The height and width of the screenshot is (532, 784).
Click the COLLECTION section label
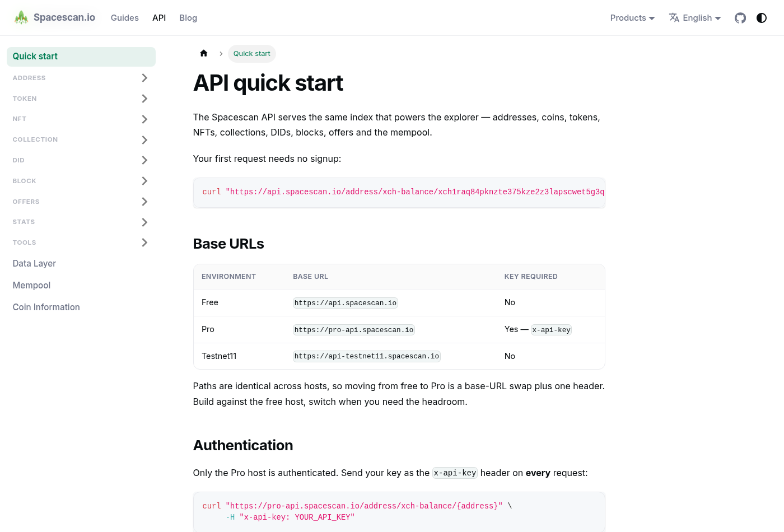click(x=35, y=139)
